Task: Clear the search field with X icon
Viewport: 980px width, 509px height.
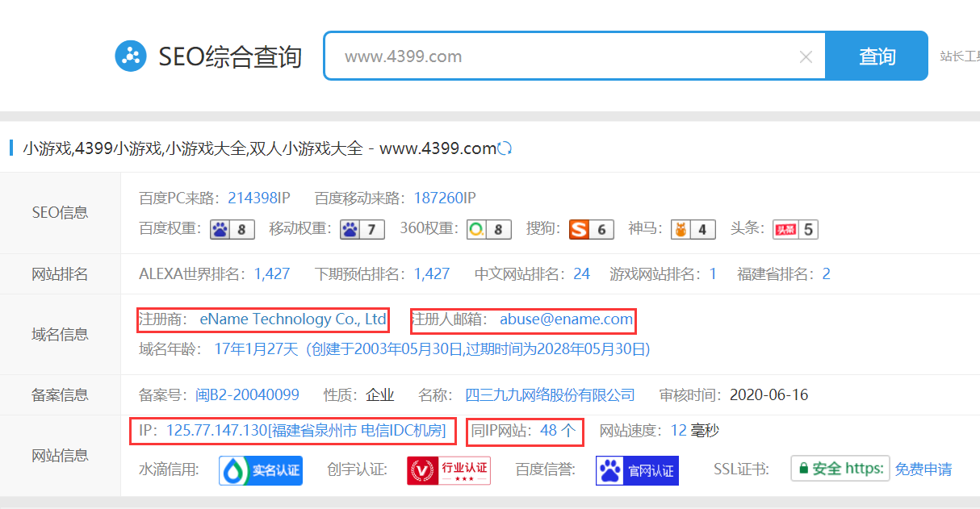Action: coord(806,56)
